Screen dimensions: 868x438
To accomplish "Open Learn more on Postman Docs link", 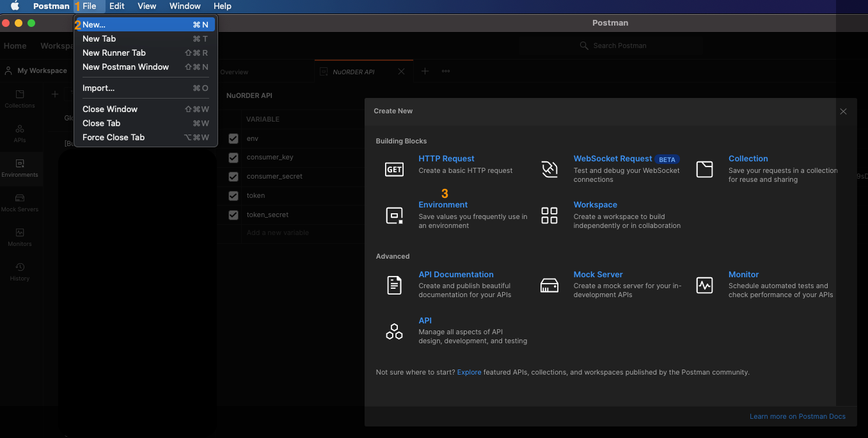I will click(x=798, y=416).
